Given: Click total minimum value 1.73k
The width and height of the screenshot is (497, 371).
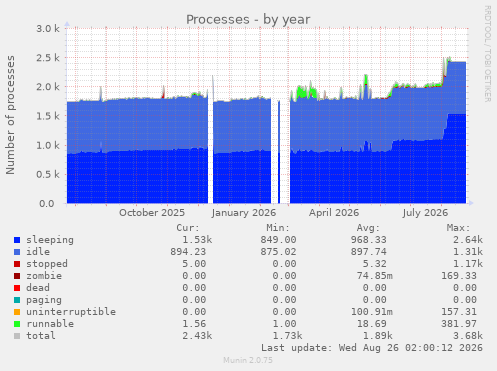Looking at the screenshot, I should click(x=287, y=336).
